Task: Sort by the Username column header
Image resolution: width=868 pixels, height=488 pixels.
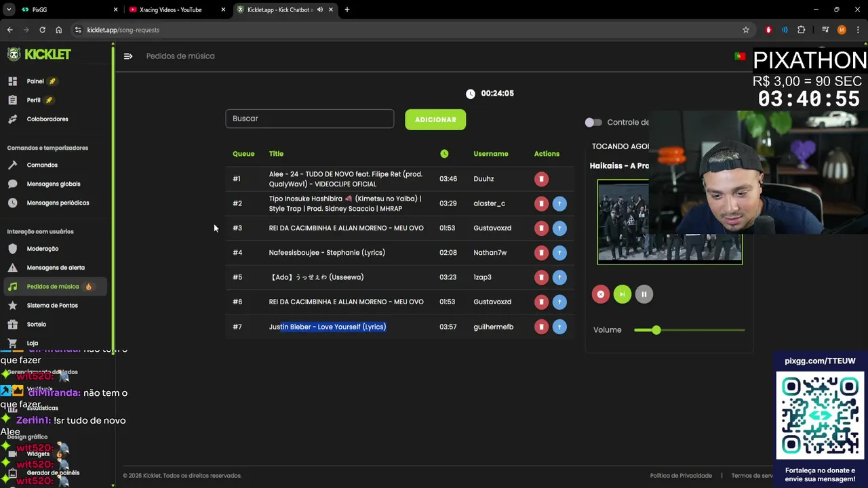Action: [x=490, y=154]
